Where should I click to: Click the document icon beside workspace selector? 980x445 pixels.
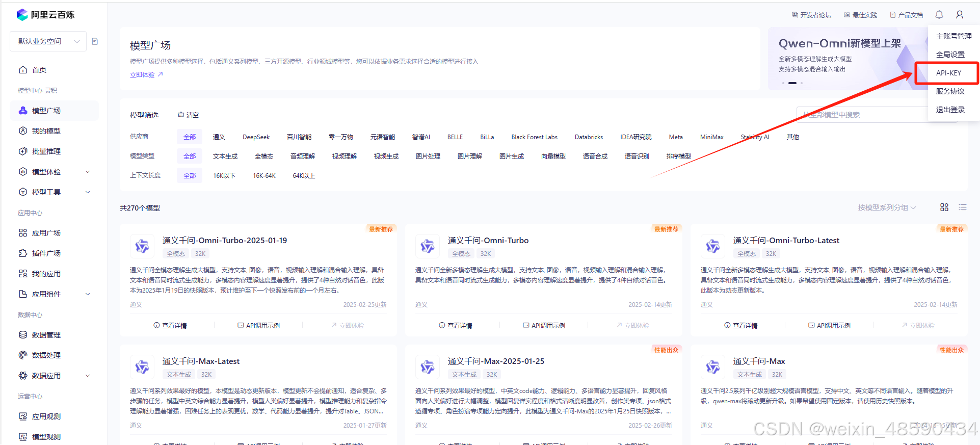[95, 41]
